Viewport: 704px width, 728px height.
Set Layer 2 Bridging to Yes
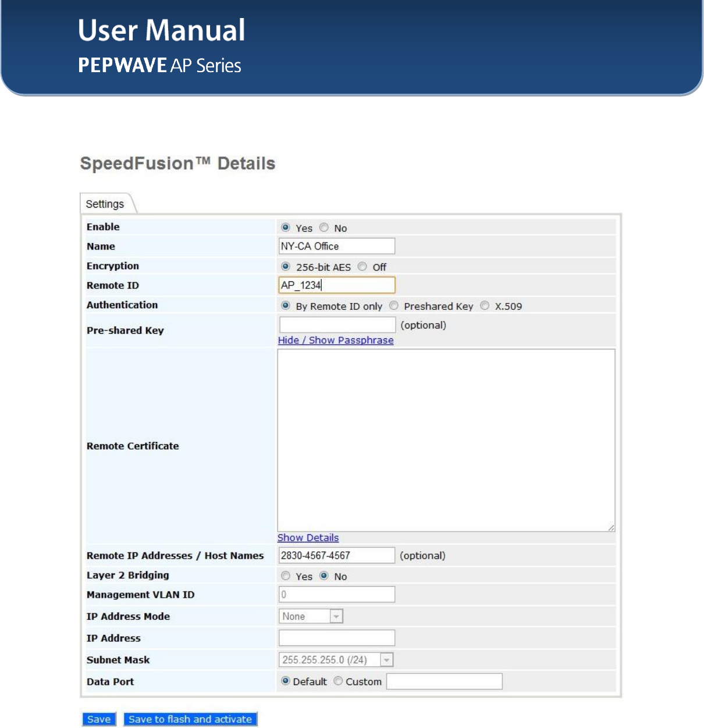coord(286,576)
